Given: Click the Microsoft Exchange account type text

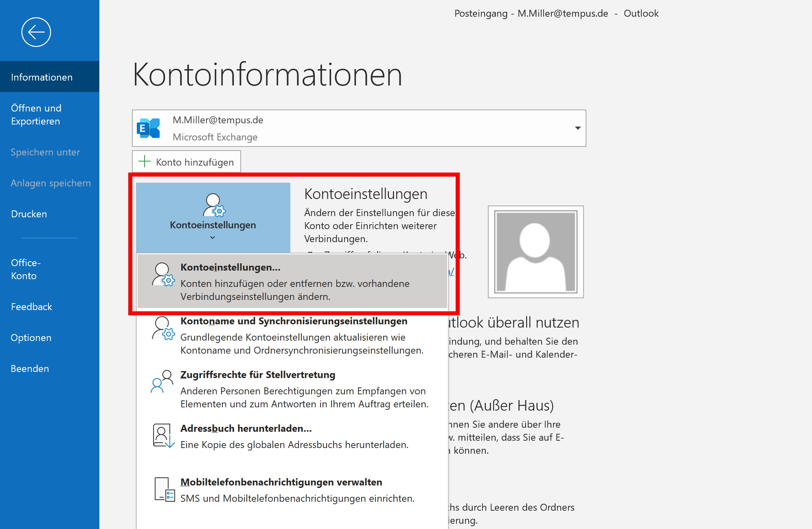Looking at the screenshot, I should pos(215,137).
